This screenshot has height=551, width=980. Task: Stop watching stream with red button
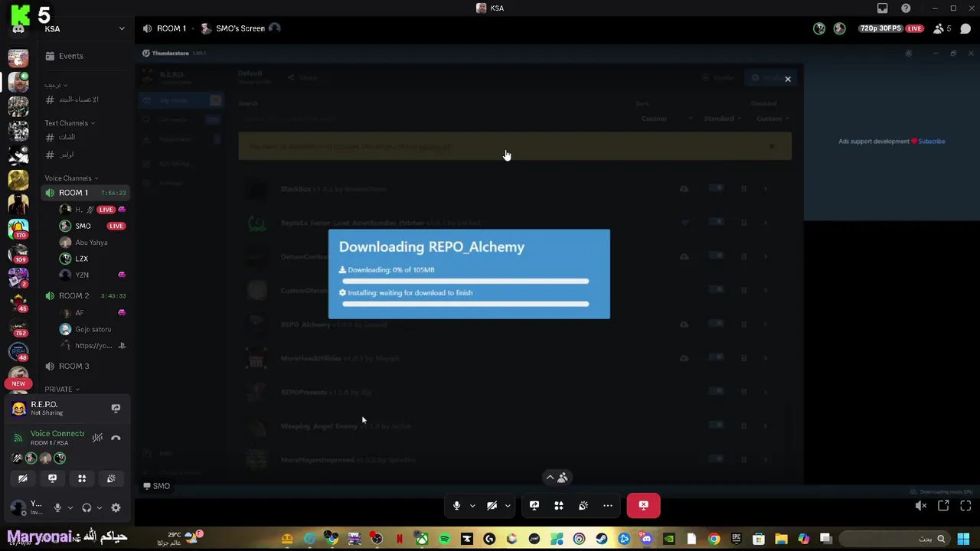click(643, 506)
